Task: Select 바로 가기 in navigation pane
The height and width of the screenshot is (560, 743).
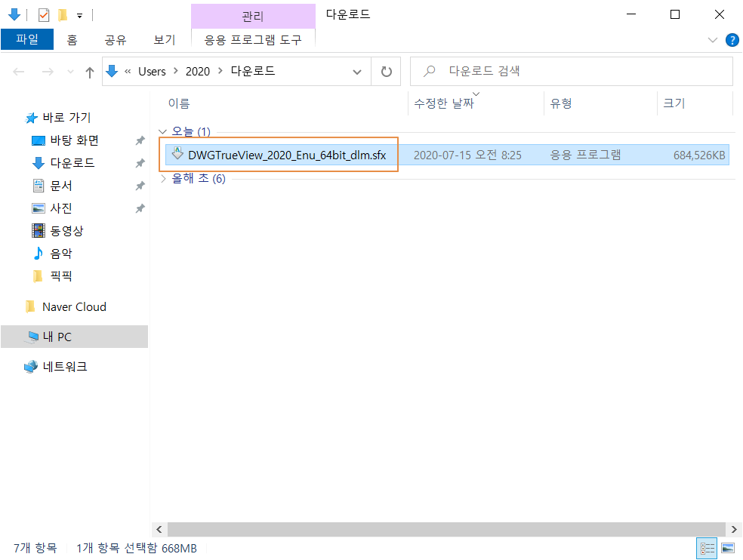Action: (66, 118)
